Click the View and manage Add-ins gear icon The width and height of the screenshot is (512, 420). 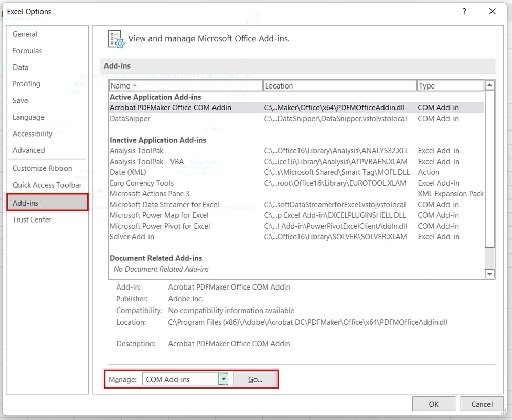(x=115, y=38)
